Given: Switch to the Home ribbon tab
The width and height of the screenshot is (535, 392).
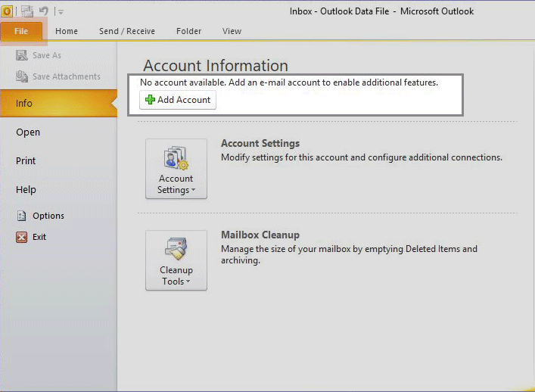Looking at the screenshot, I should [x=67, y=31].
